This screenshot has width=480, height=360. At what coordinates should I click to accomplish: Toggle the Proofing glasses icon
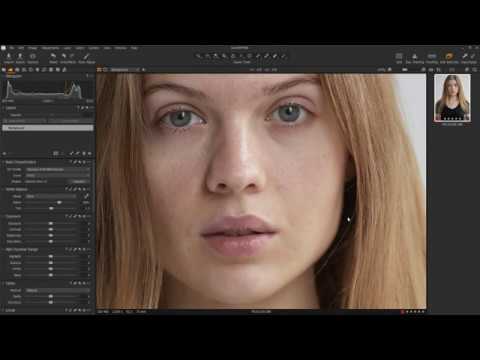point(432,56)
